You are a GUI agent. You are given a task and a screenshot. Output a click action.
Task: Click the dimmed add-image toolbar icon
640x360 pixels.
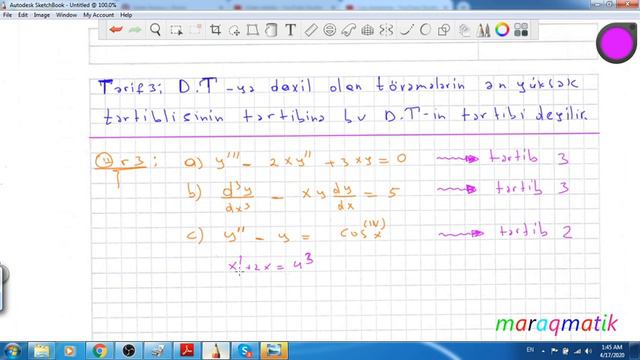click(195, 30)
